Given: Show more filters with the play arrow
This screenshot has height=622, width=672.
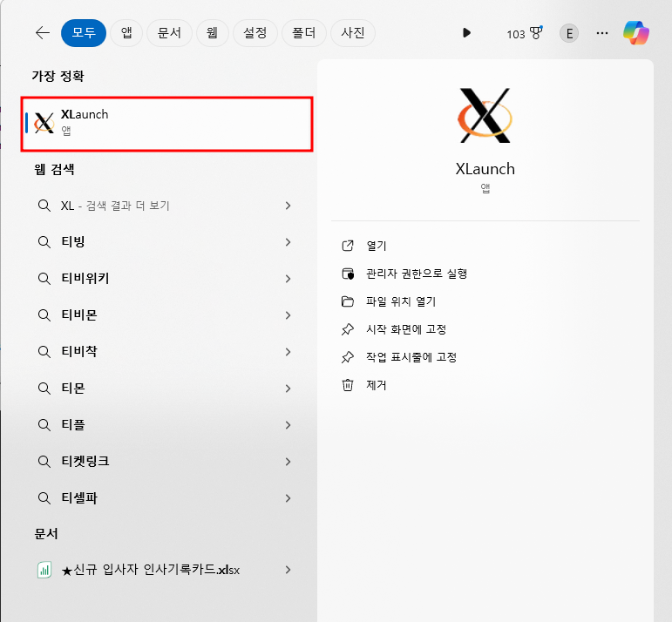Looking at the screenshot, I should tap(466, 33).
